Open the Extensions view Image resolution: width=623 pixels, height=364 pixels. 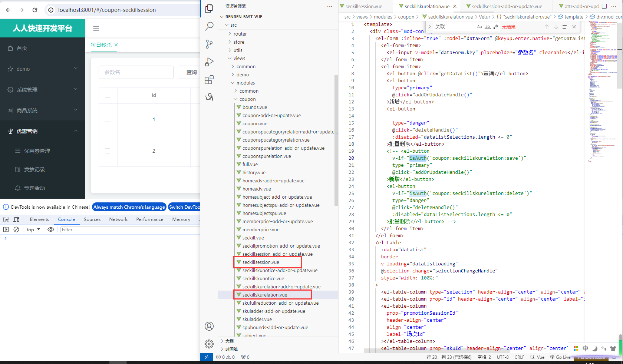(209, 80)
